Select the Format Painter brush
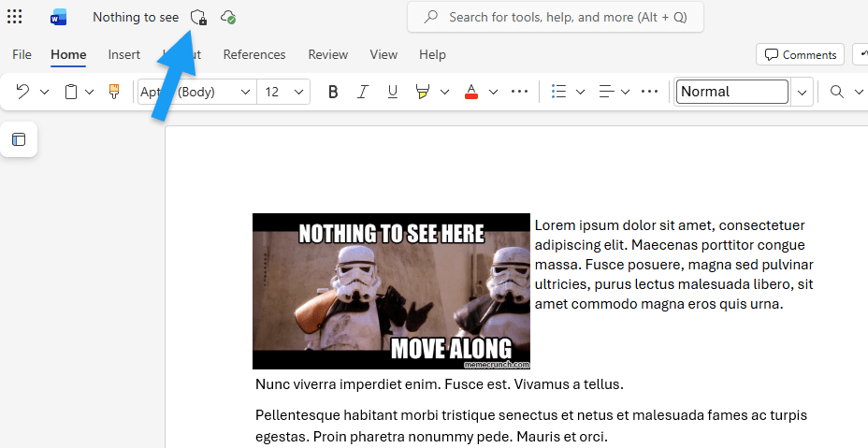 pos(114,92)
